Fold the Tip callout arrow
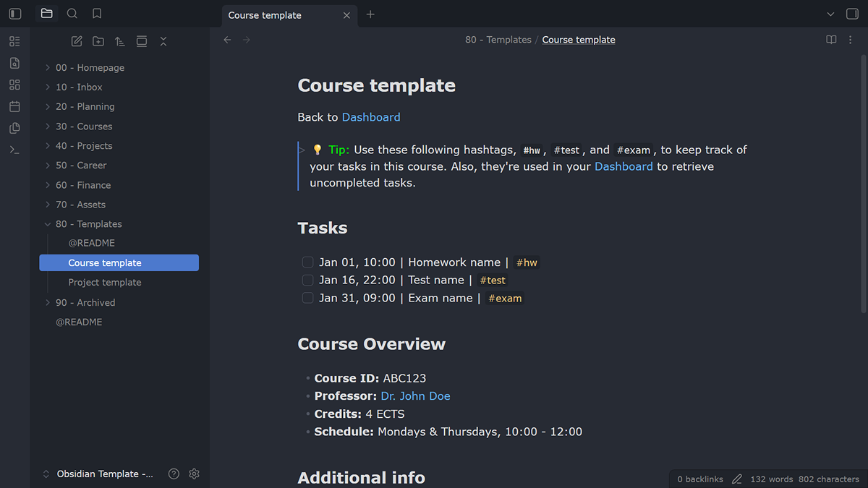868x488 pixels. tap(302, 150)
